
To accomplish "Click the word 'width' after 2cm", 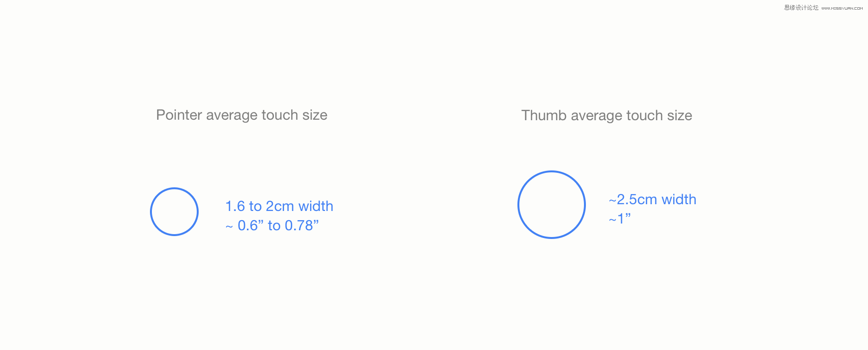I will click(x=316, y=206).
